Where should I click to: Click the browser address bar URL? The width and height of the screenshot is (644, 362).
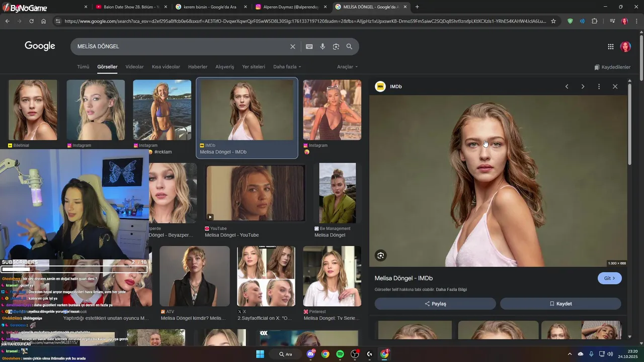(305, 21)
